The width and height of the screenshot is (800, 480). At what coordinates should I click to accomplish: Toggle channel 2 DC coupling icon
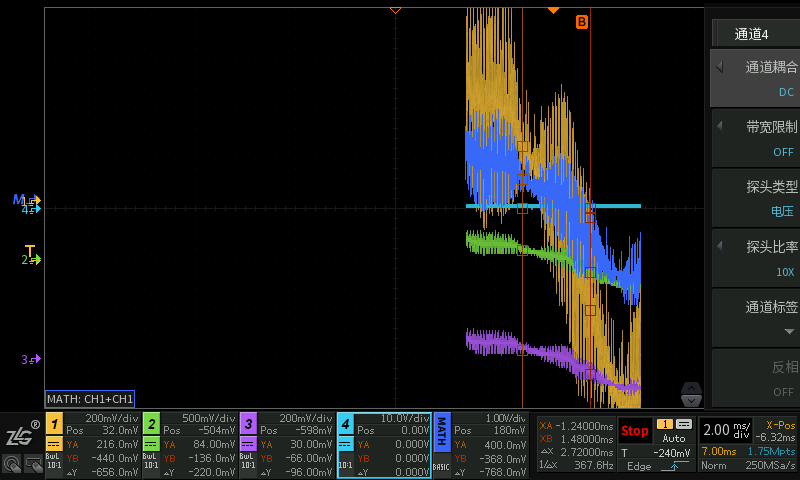point(152,444)
